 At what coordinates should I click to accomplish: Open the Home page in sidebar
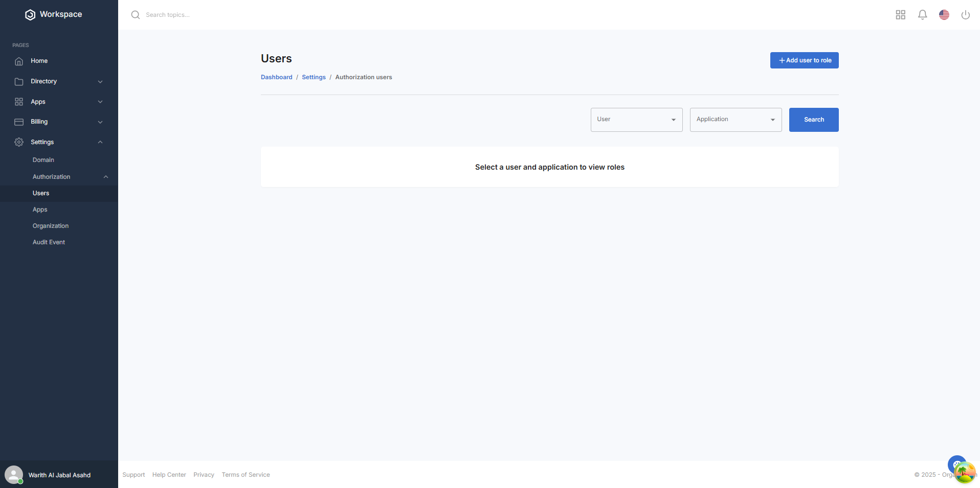click(x=39, y=61)
